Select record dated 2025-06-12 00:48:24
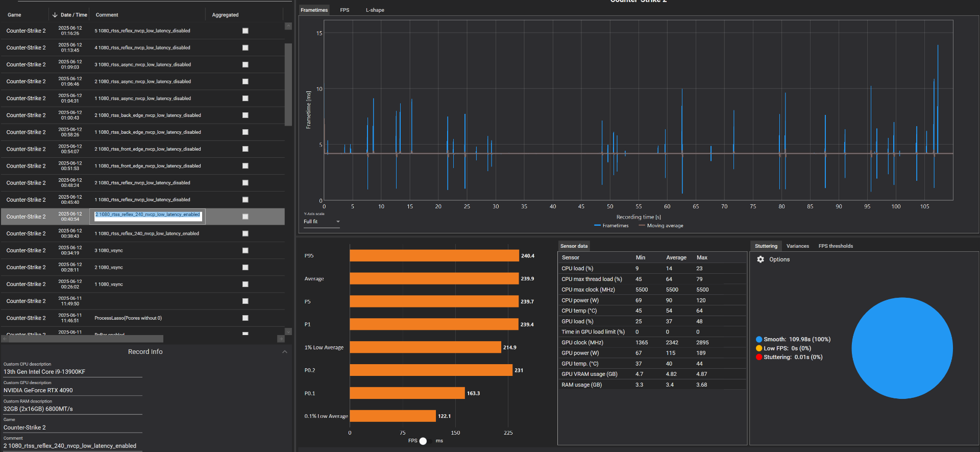 (x=143, y=182)
